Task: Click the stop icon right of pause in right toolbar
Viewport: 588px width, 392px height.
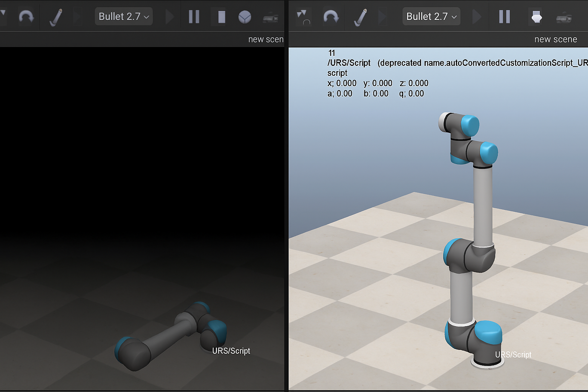Action: pos(536,17)
